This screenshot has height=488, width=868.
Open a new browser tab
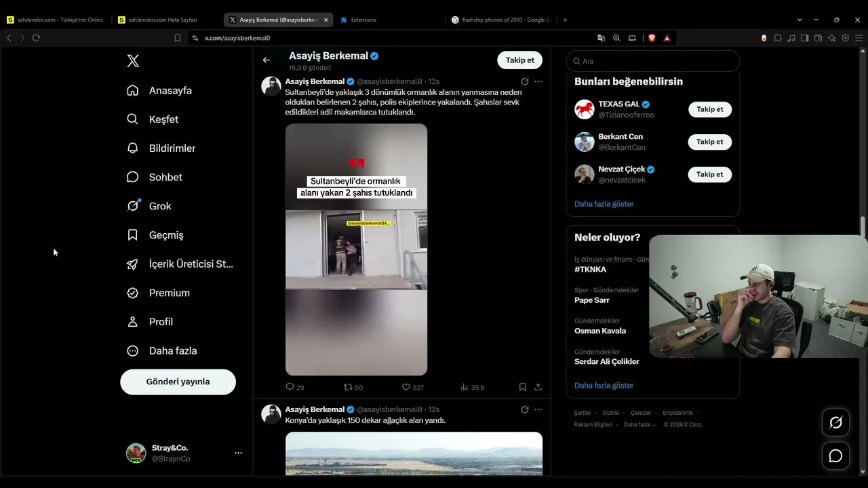[565, 20]
